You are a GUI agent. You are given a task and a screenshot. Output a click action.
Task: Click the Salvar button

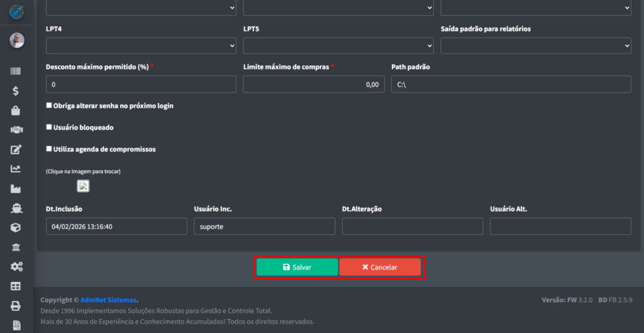(297, 268)
